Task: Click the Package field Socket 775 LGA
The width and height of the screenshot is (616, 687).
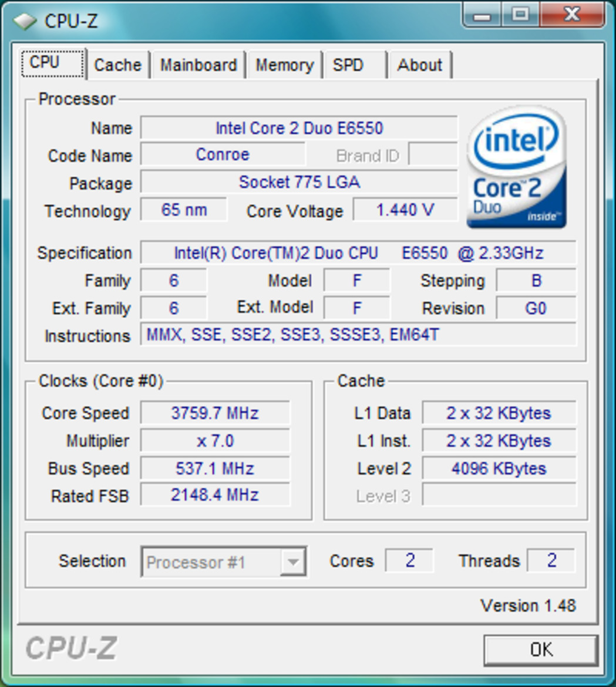Action: [299, 182]
